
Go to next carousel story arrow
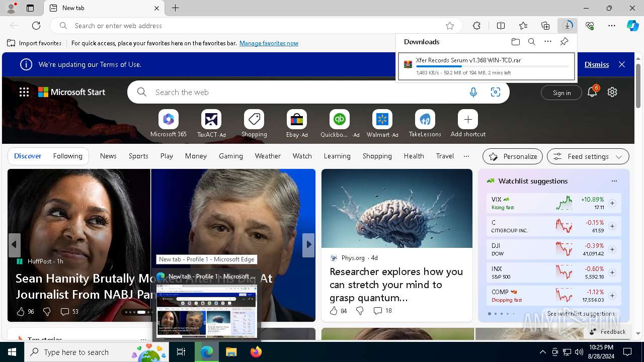tap(309, 245)
